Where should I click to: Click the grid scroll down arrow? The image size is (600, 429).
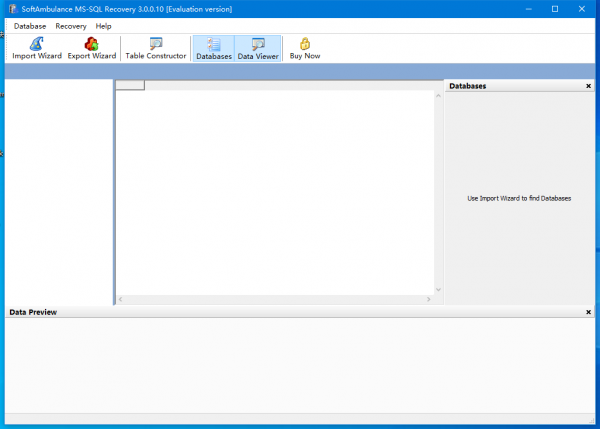click(x=439, y=290)
